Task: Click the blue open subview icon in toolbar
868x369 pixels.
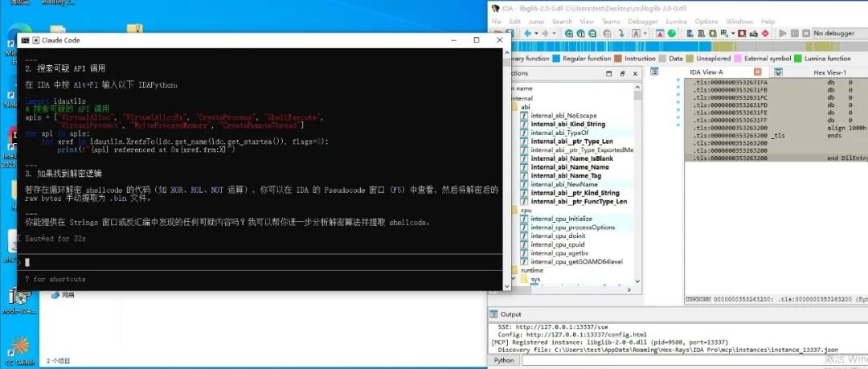Action: tap(690, 33)
